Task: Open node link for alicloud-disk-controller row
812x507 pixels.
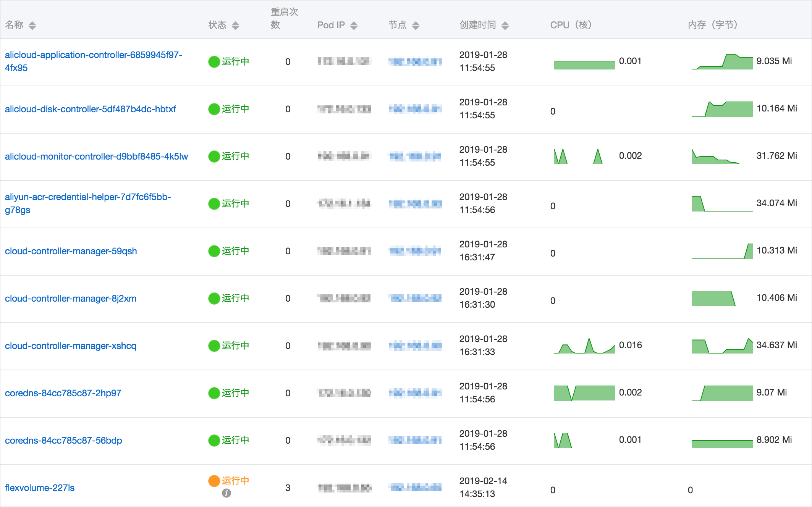Action: (415, 109)
